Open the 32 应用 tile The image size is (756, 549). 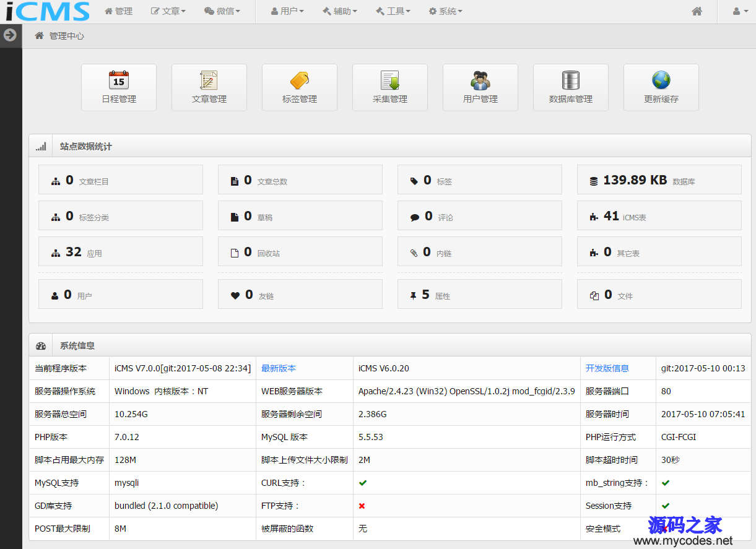click(x=121, y=251)
